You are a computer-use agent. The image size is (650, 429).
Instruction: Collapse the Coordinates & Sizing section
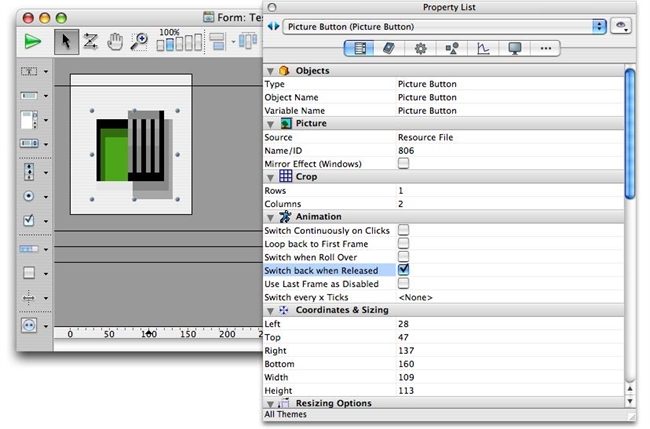click(269, 310)
